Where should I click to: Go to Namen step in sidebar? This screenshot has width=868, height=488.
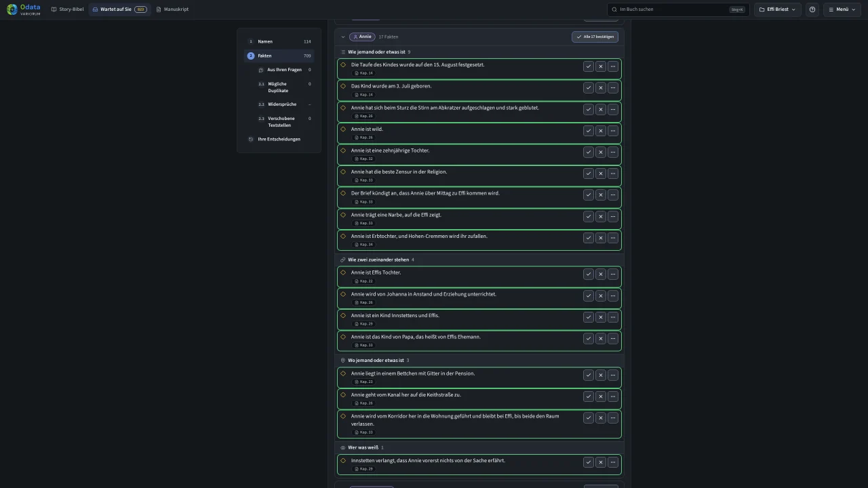click(x=279, y=41)
